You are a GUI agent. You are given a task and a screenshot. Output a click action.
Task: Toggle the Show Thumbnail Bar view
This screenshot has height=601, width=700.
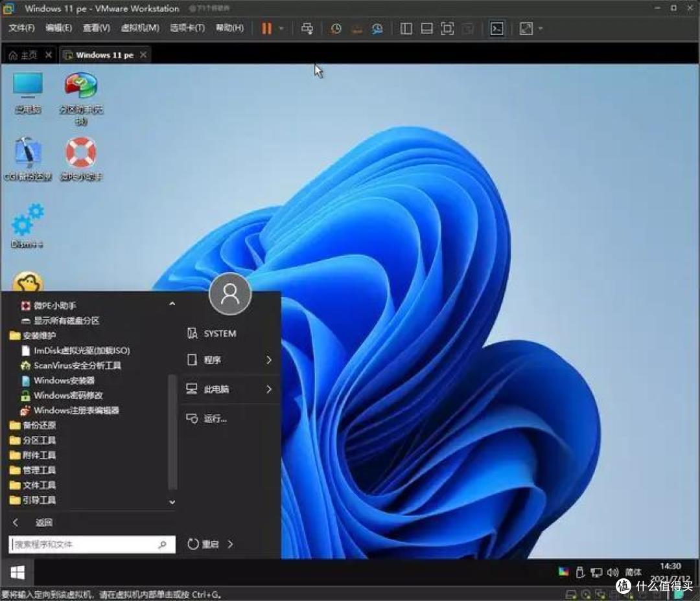click(427, 28)
